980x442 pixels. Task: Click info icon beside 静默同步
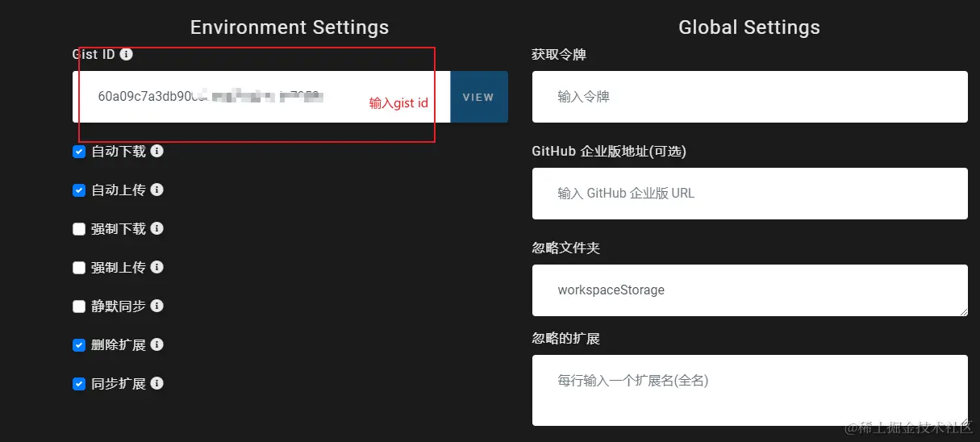pos(157,306)
